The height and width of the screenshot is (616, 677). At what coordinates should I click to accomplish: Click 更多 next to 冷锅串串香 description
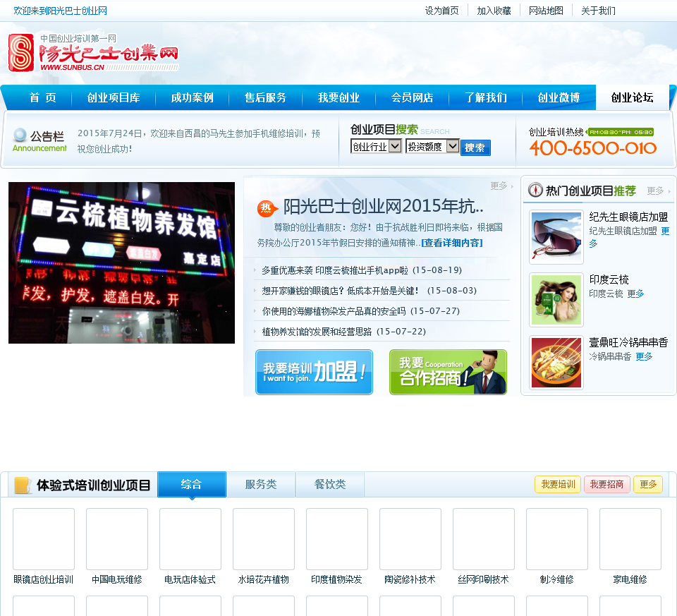pyautogui.click(x=644, y=356)
